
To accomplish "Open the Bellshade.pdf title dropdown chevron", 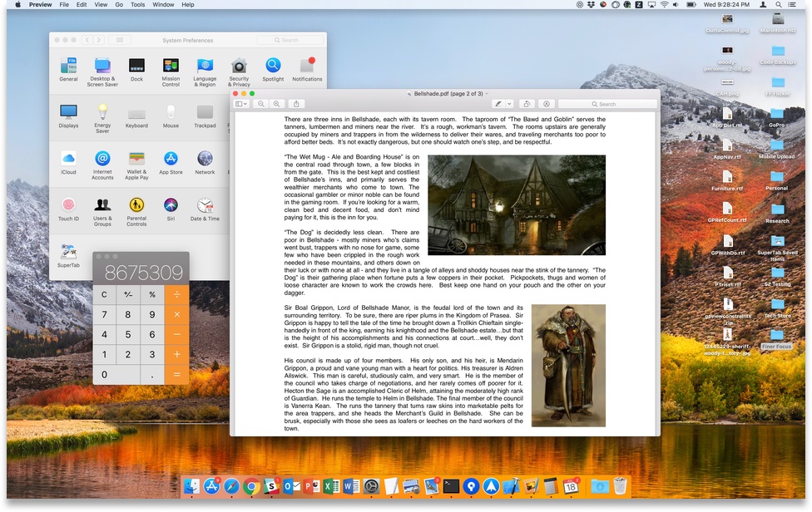I will (x=486, y=94).
